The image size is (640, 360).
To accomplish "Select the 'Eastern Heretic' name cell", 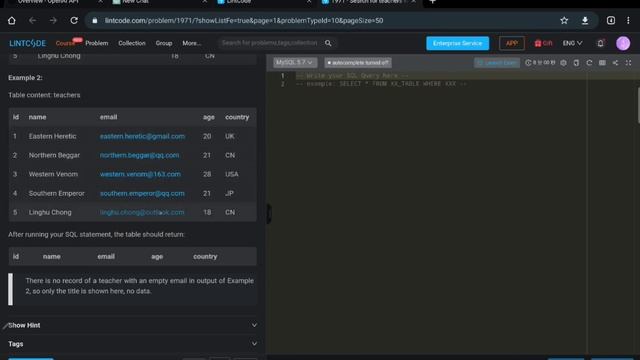I will point(52,136).
